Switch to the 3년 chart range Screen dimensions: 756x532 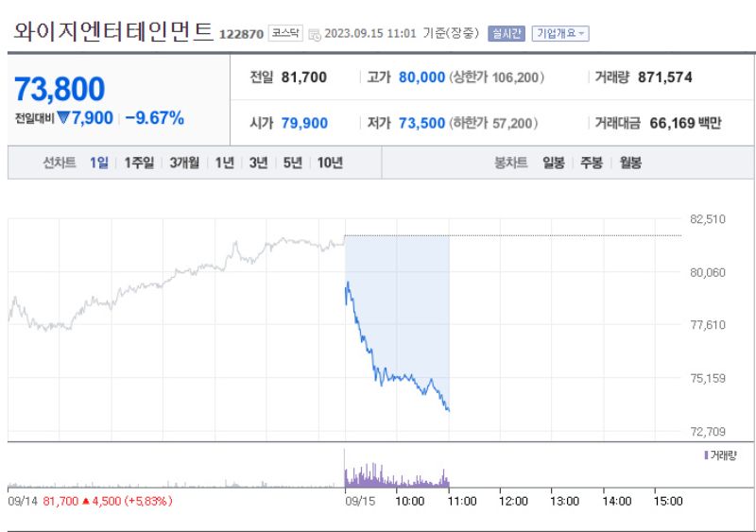click(258, 163)
